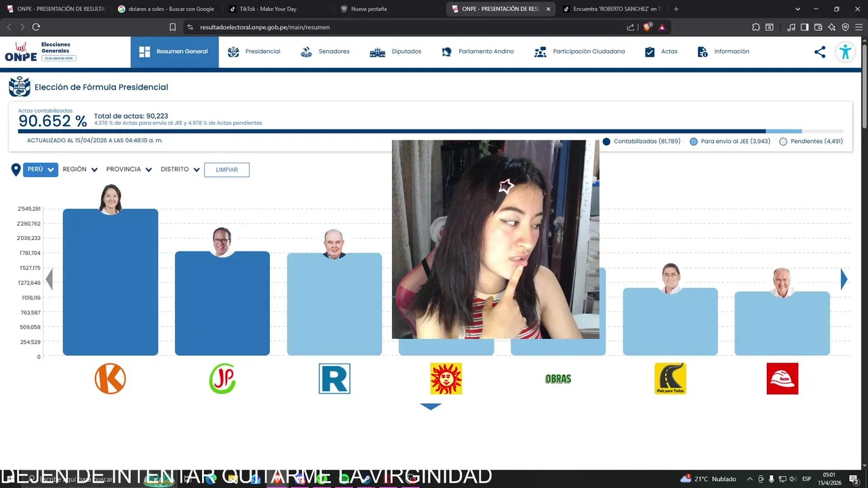
Task: Click the orange K party logo
Action: pyautogui.click(x=111, y=378)
